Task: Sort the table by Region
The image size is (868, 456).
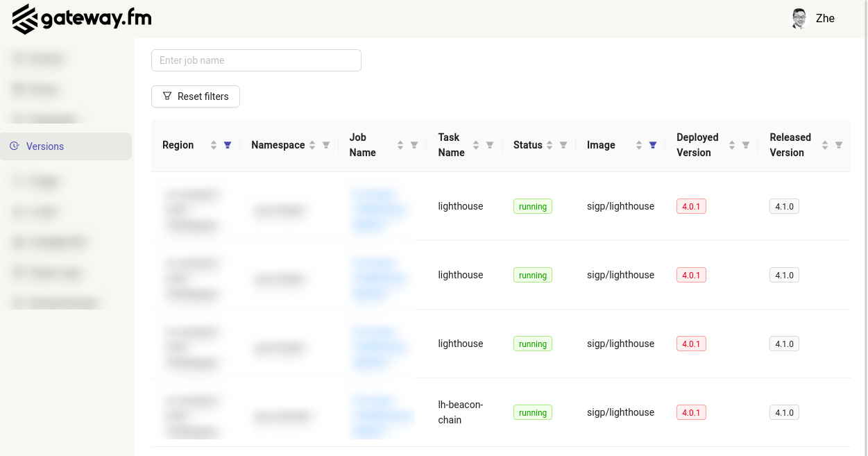Action: pos(214,145)
